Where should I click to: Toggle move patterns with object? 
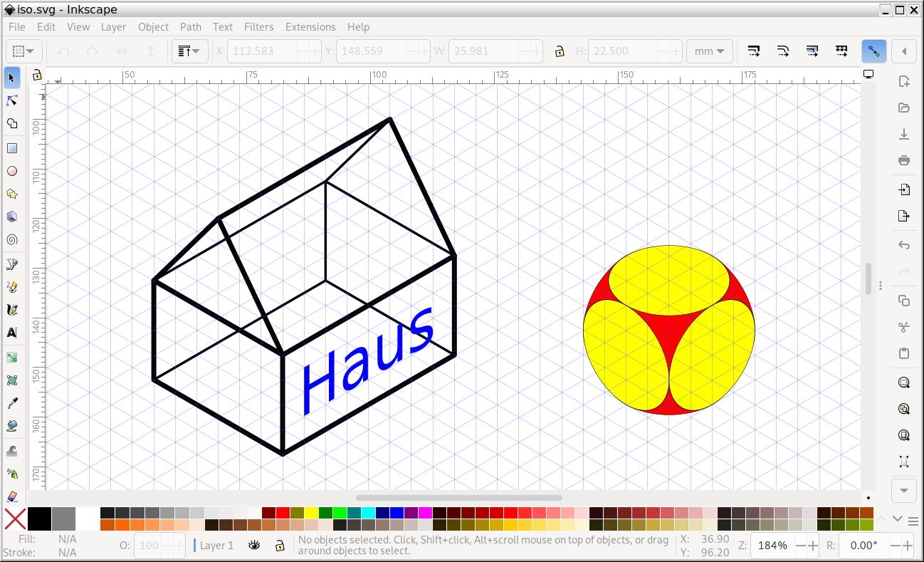tap(841, 51)
